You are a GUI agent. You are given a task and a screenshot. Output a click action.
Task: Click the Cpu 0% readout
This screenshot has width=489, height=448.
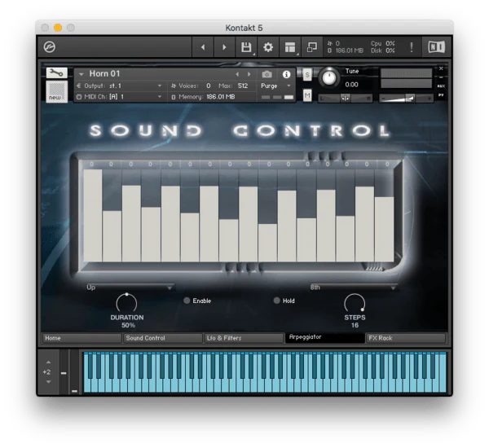(383, 44)
